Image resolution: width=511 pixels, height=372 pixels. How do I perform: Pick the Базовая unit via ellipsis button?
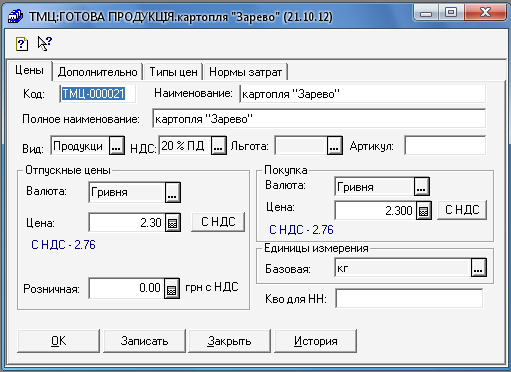pos(478,268)
